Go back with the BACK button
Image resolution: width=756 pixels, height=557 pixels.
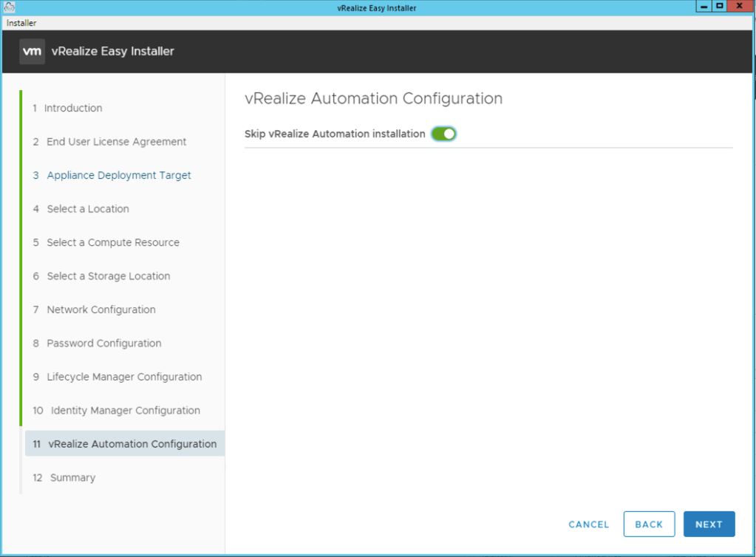[649, 524]
